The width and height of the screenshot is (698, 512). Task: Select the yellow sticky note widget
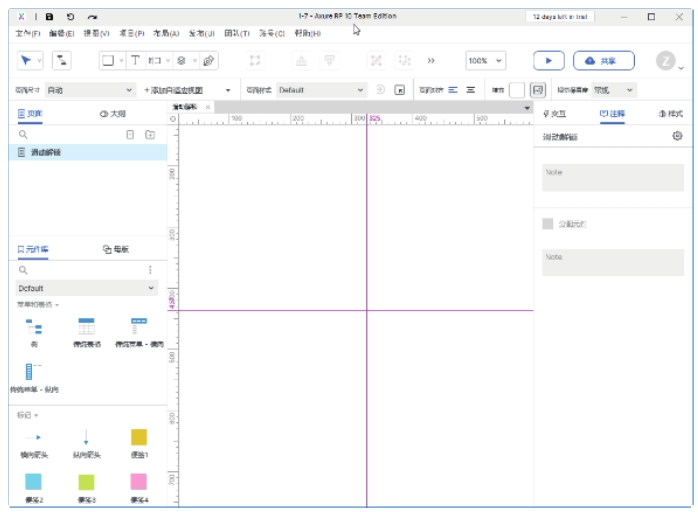click(138, 437)
